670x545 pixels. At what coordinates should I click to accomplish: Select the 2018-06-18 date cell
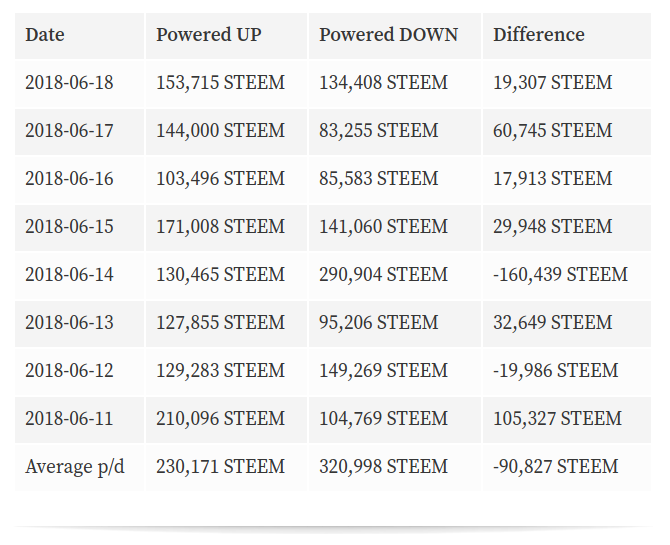(x=80, y=83)
